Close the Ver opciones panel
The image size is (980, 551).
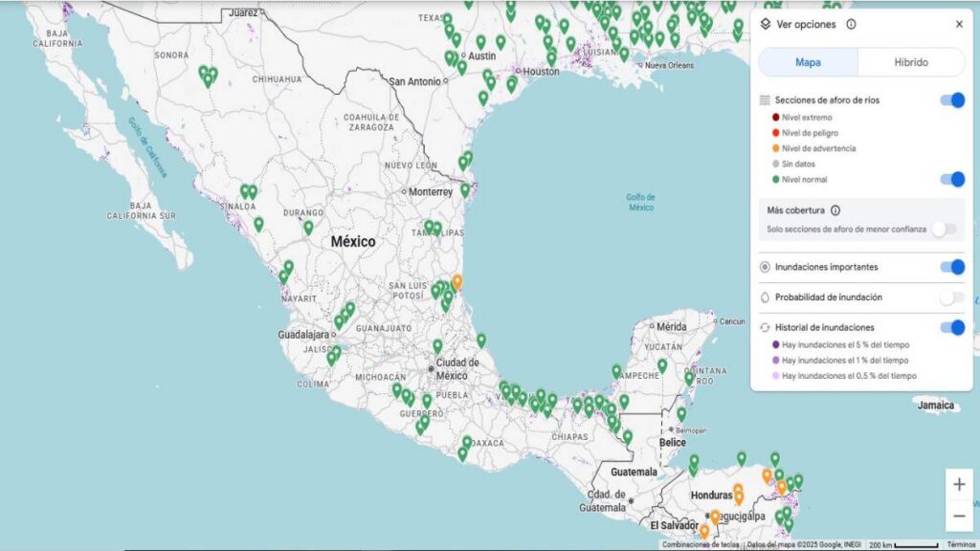959,24
